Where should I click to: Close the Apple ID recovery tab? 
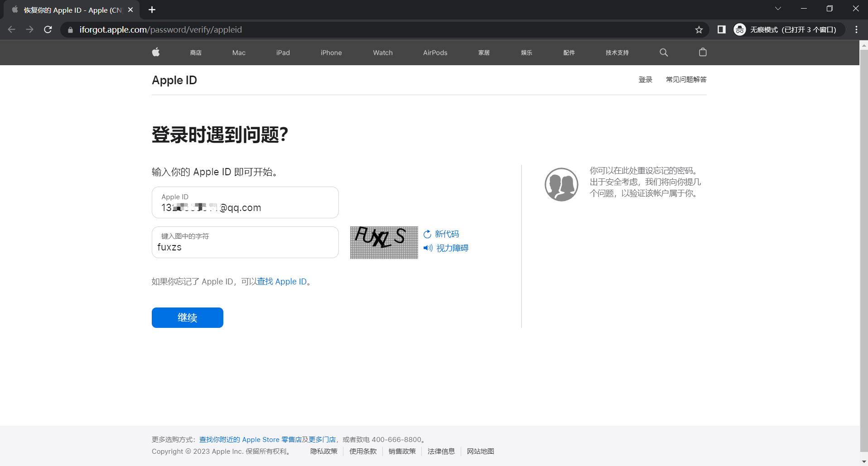pyautogui.click(x=130, y=10)
